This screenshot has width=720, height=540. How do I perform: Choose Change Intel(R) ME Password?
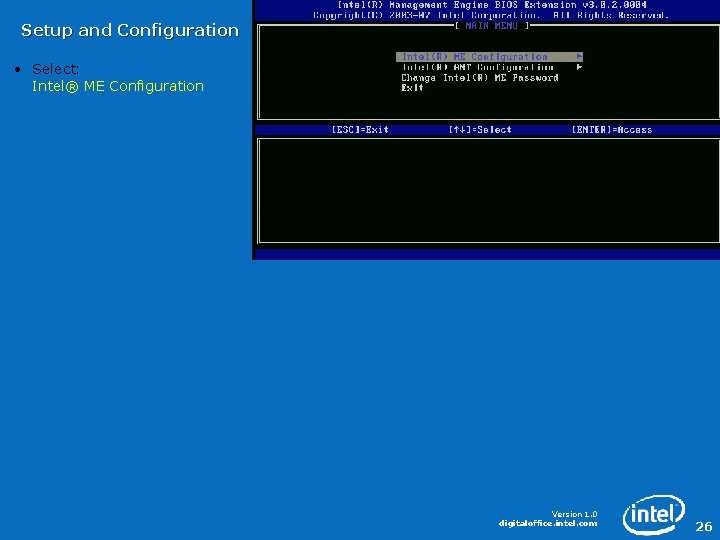point(480,78)
